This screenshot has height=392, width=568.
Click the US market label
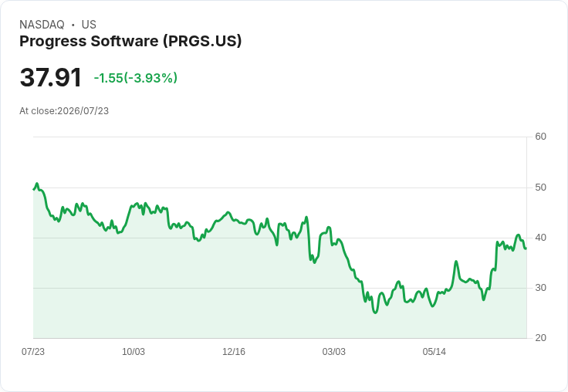(89, 24)
